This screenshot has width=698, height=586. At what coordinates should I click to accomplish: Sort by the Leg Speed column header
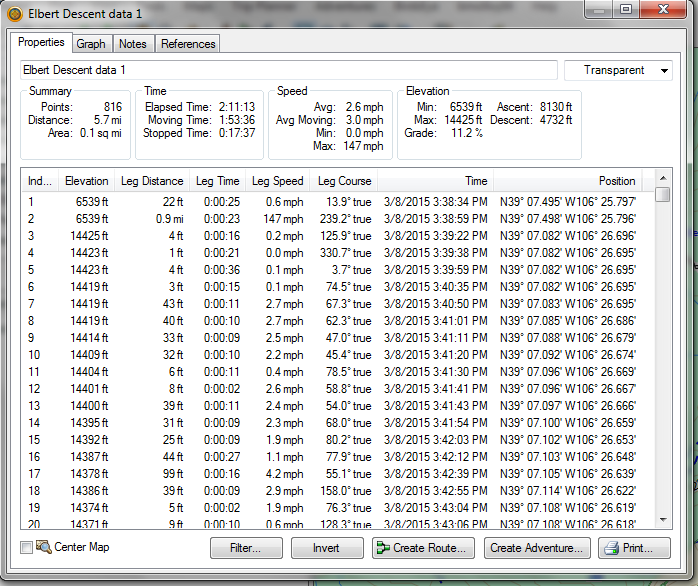(x=278, y=181)
